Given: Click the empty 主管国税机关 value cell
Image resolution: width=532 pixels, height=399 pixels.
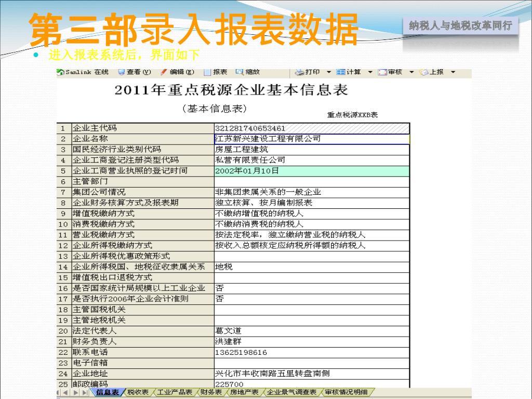Looking at the screenshot, I should pyautogui.click(x=312, y=310).
